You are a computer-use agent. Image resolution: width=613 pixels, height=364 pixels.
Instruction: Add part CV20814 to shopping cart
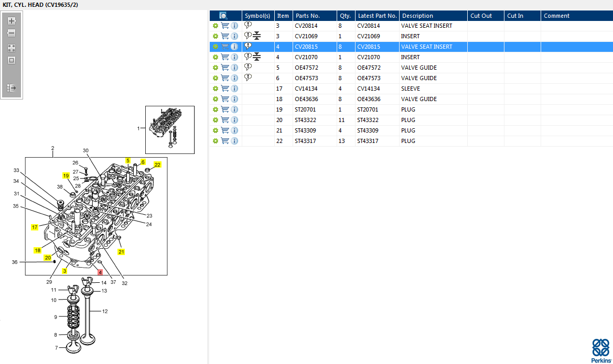click(x=225, y=26)
